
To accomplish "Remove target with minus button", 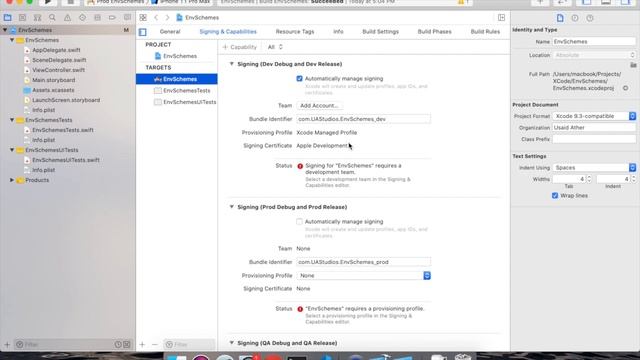I will (x=154, y=344).
